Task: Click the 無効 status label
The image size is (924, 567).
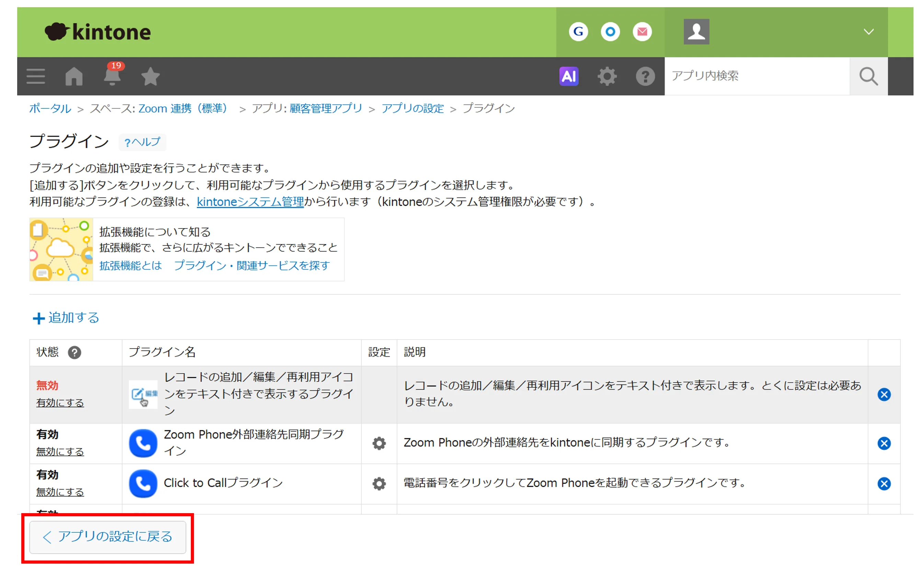Action: 47,386
